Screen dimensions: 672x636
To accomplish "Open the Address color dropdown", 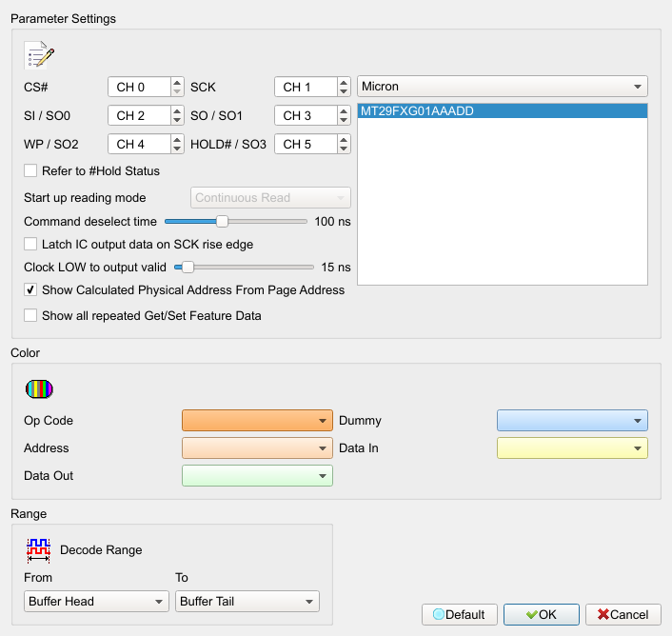I will click(x=257, y=447).
